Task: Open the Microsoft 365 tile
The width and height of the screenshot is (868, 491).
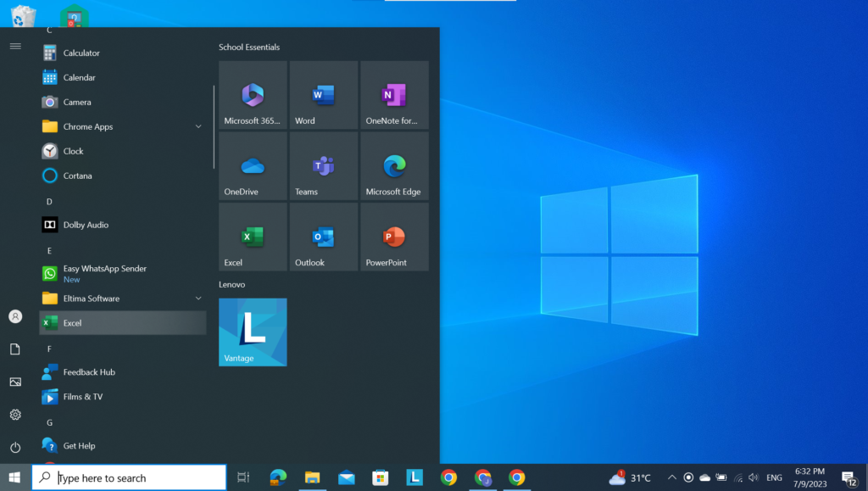Action: (253, 95)
